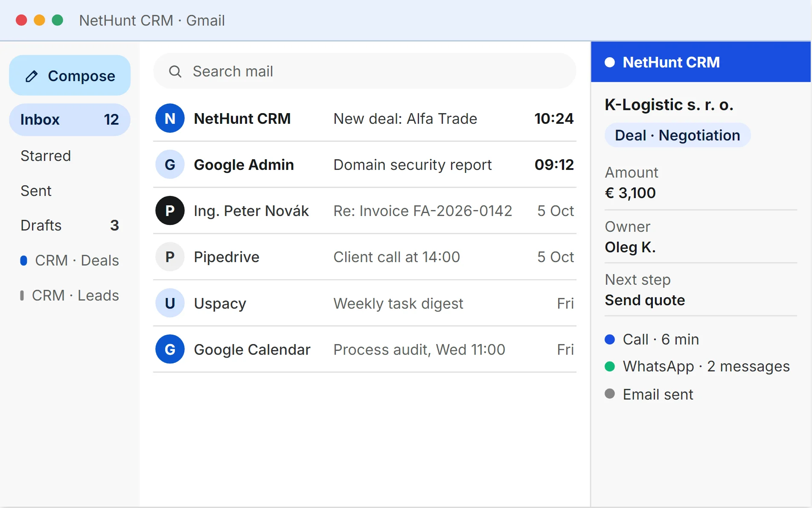Click the Uspacy avatar U
Image resolution: width=812 pixels, height=508 pixels.
point(170,303)
